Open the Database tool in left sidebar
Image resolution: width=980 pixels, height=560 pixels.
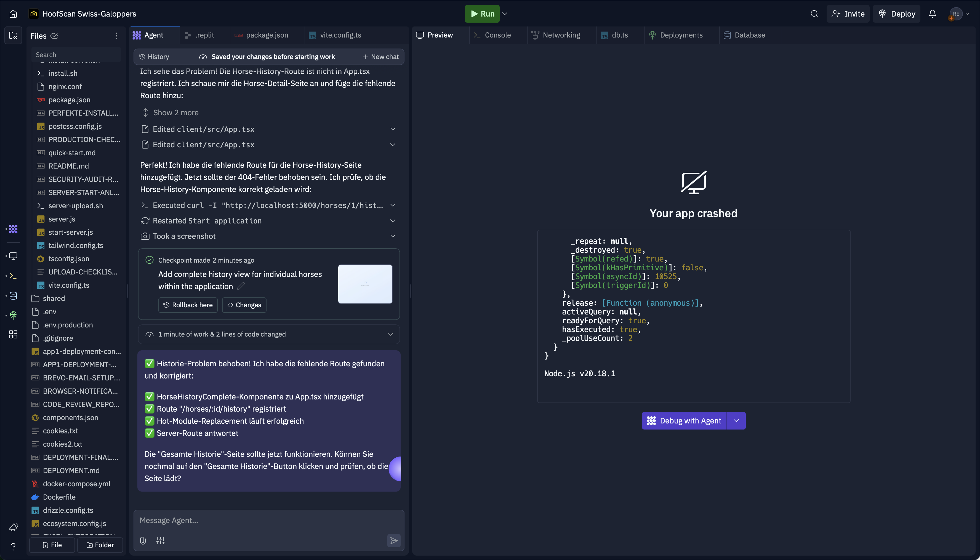[x=13, y=296]
